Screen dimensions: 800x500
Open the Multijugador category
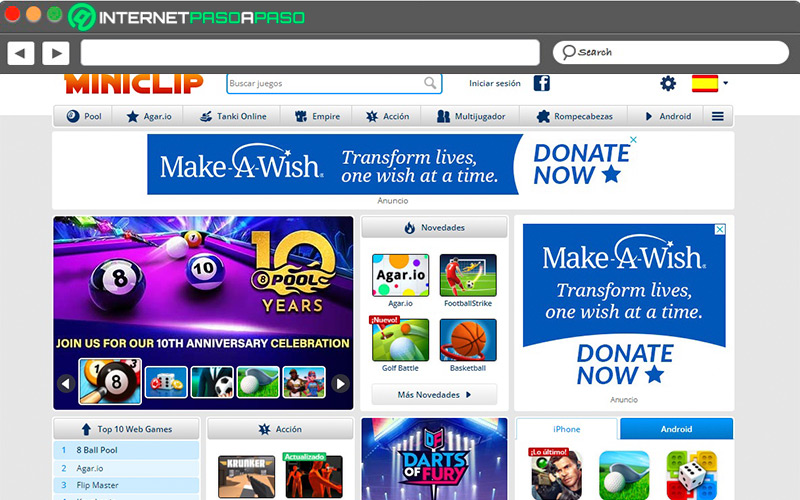click(x=471, y=116)
